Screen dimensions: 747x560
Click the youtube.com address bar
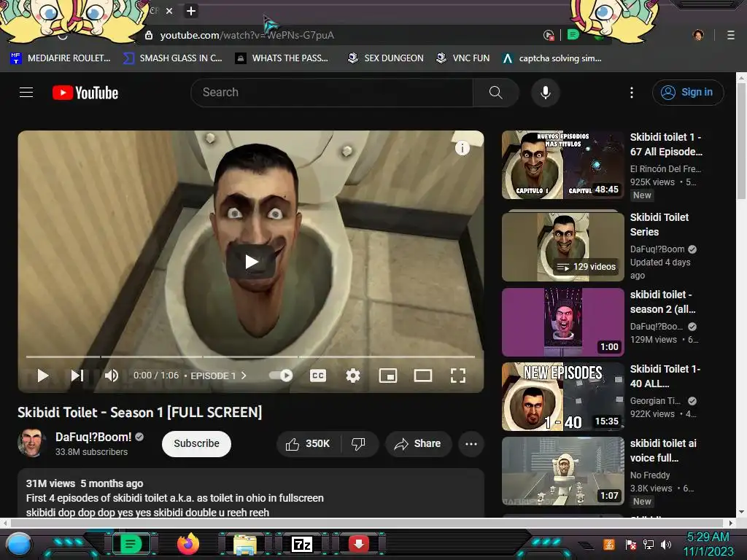tap(343, 35)
